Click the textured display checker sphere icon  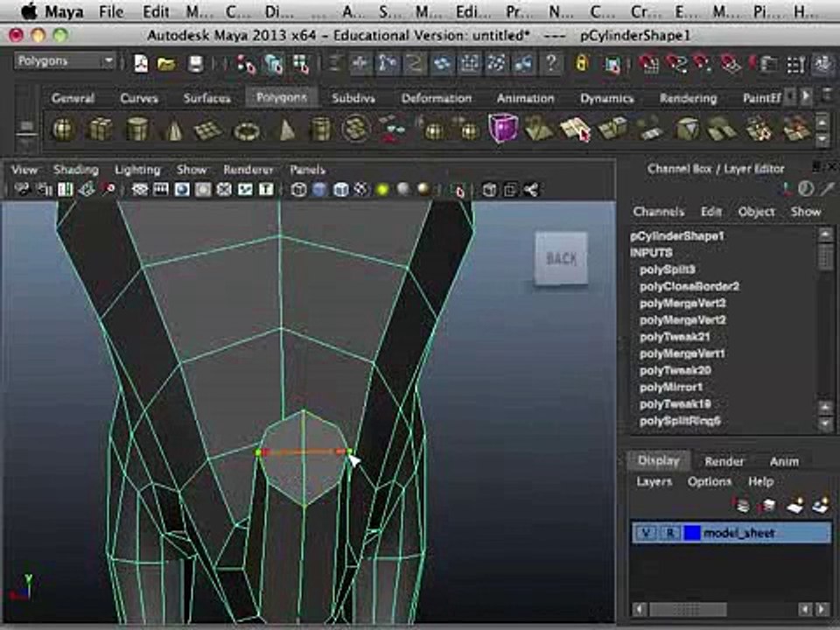coord(361,189)
